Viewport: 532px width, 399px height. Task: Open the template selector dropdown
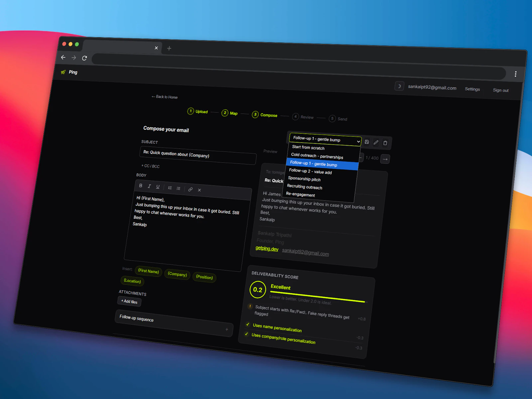pos(326,140)
